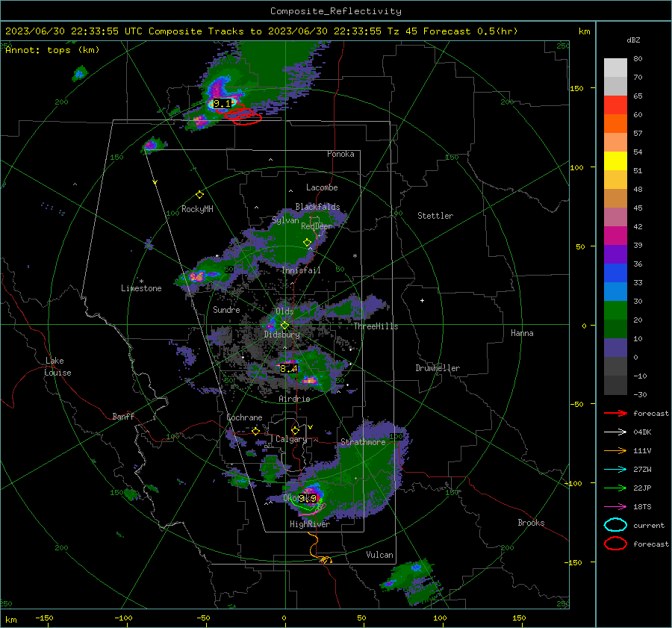This screenshot has height=628, width=672.
Task: Click the Limestone label
Action: click(141, 288)
